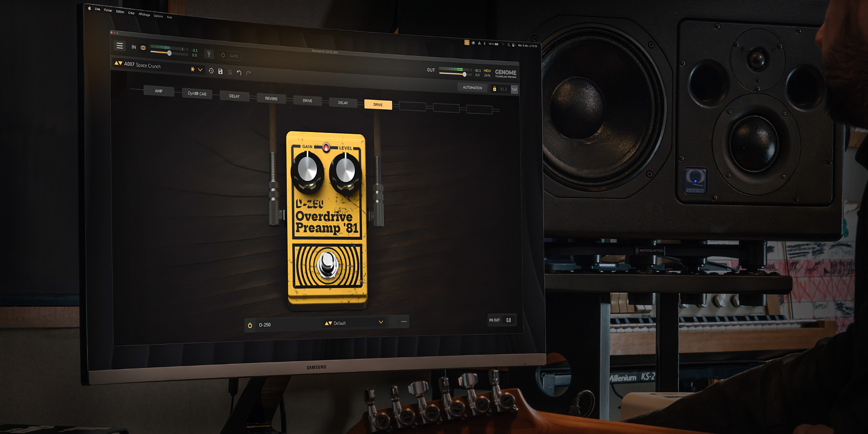Open D-250 more options ellipsis

tap(404, 321)
